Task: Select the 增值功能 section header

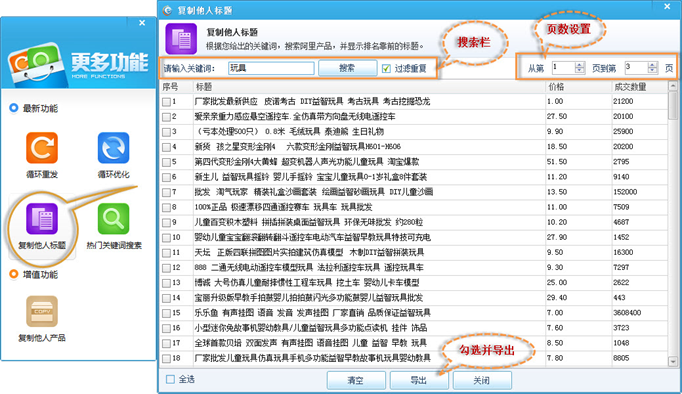Action: click(x=40, y=274)
